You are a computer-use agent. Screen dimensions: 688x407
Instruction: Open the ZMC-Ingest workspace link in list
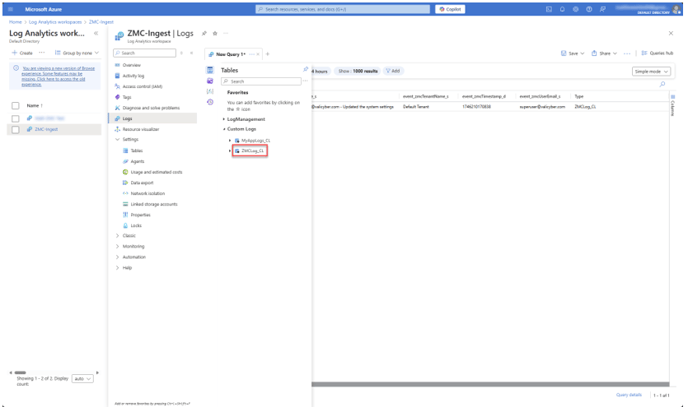point(47,129)
